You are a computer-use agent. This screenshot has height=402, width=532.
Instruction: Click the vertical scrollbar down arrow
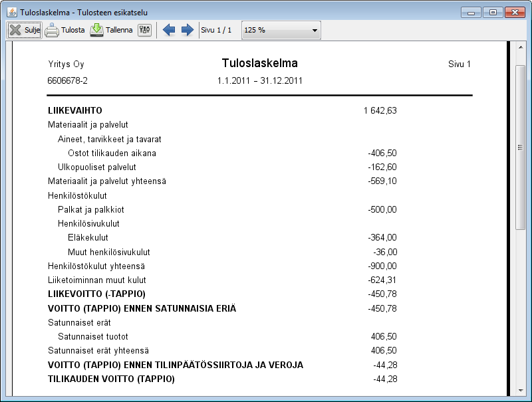[x=521, y=391]
